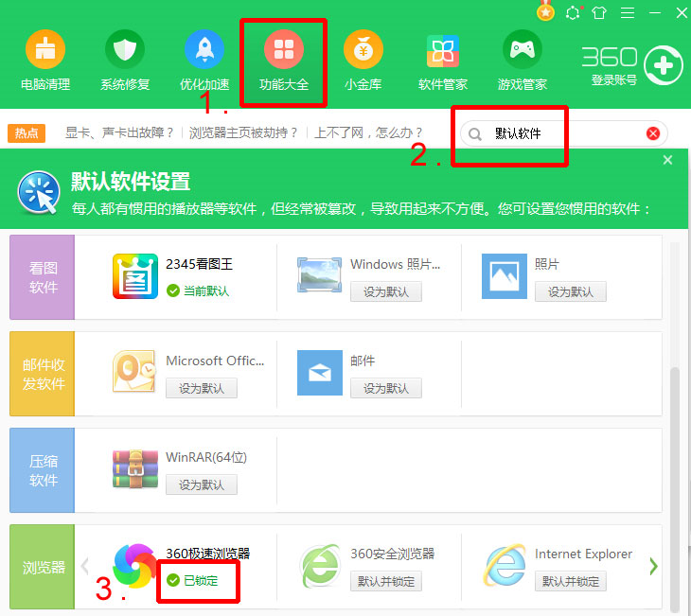Screen dimensions: 691x616
Task: Select the 压缩软件 category
Action: click(43, 470)
